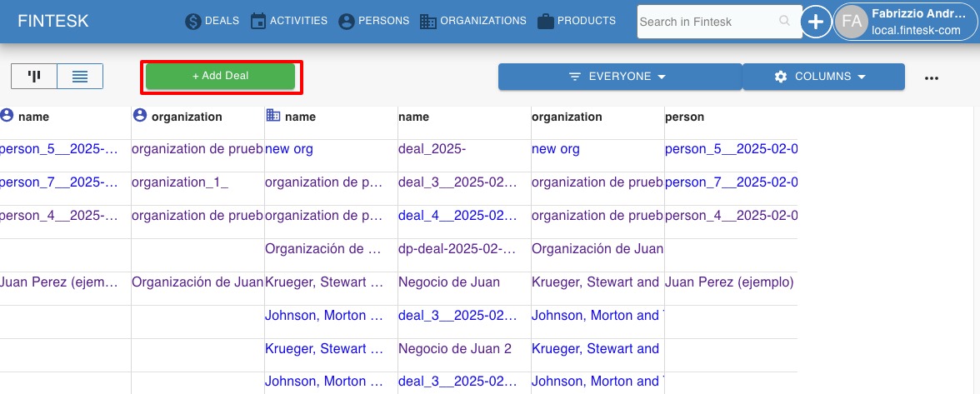Image resolution: width=980 pixels, height=394 pixels.
Task: Switch to pipeline board view
Action: click(34, 77)
